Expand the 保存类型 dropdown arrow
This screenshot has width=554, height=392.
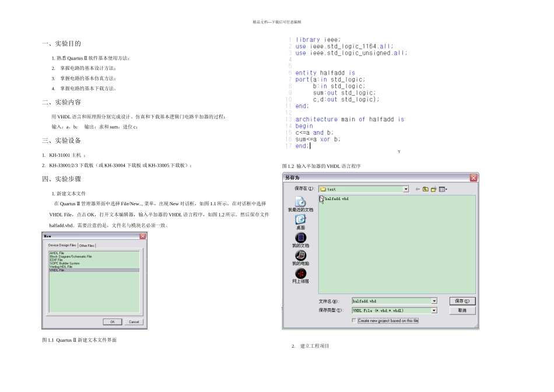click(434, 310)
